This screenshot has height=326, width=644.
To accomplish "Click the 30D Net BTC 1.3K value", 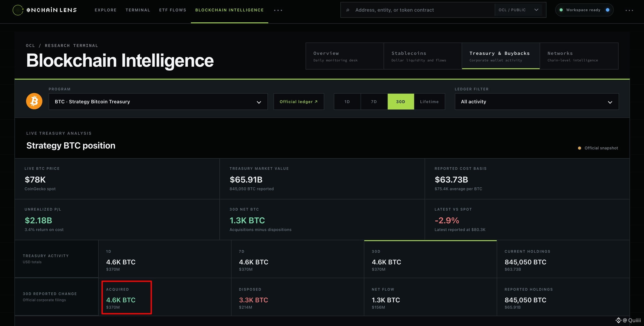I will 247,220.
